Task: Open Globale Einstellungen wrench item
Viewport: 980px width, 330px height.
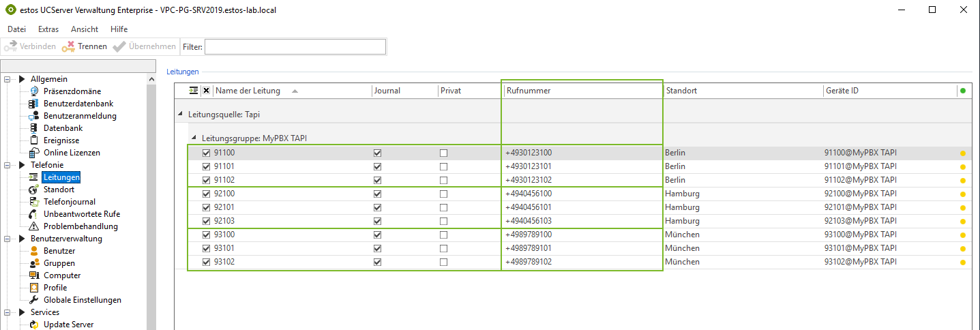Action: click(x=33, y=300)
